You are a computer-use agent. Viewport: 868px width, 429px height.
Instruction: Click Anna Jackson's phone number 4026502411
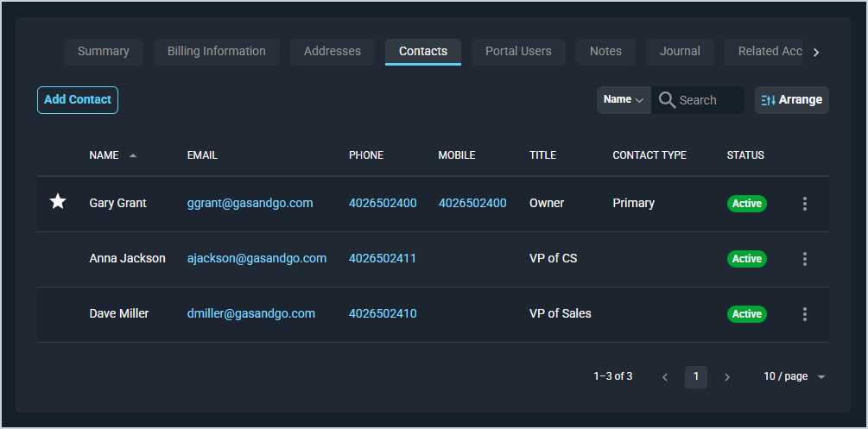point(383,259)
